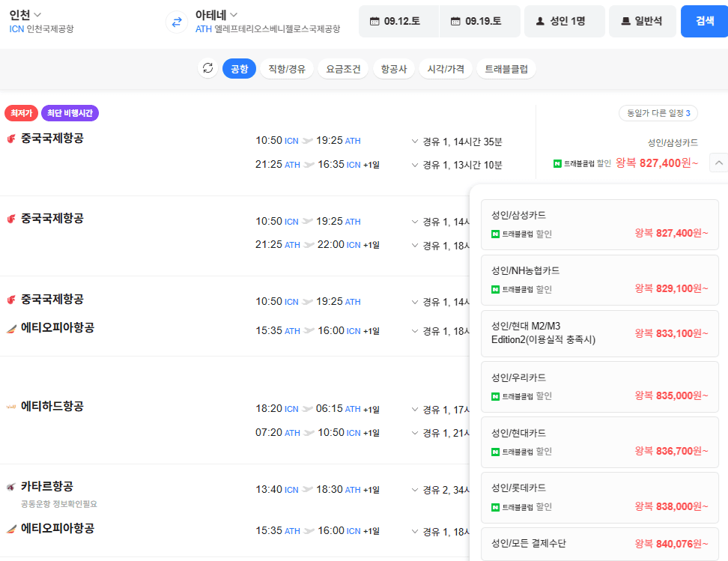Expand Qatar 13:40 ICN 경유 2 details
Image resolution: width=728 pixels, height=561 pixels.
click(x=440, y=490)
